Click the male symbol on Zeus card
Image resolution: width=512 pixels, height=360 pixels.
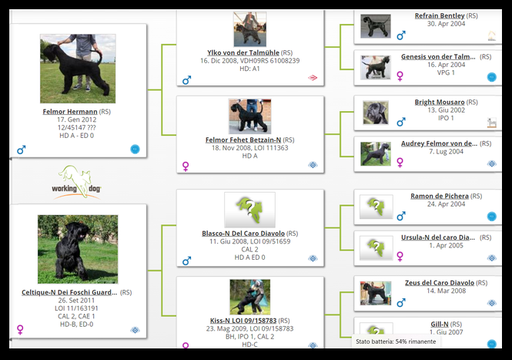(x=401, y=303)
